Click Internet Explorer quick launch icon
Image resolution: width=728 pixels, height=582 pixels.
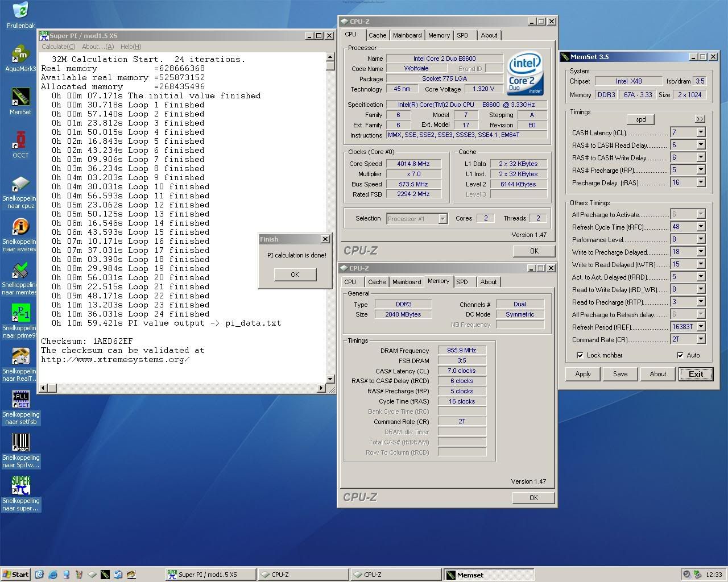pos(53,575)
